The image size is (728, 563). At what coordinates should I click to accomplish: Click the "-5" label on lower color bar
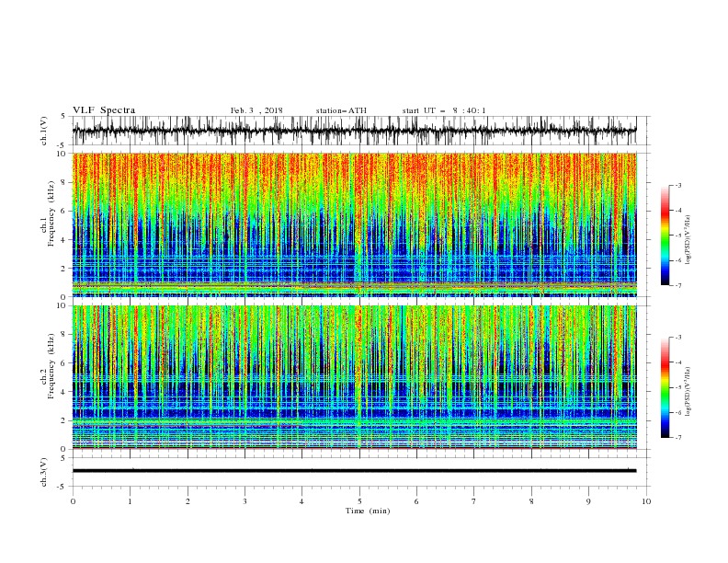pos(678,387)
